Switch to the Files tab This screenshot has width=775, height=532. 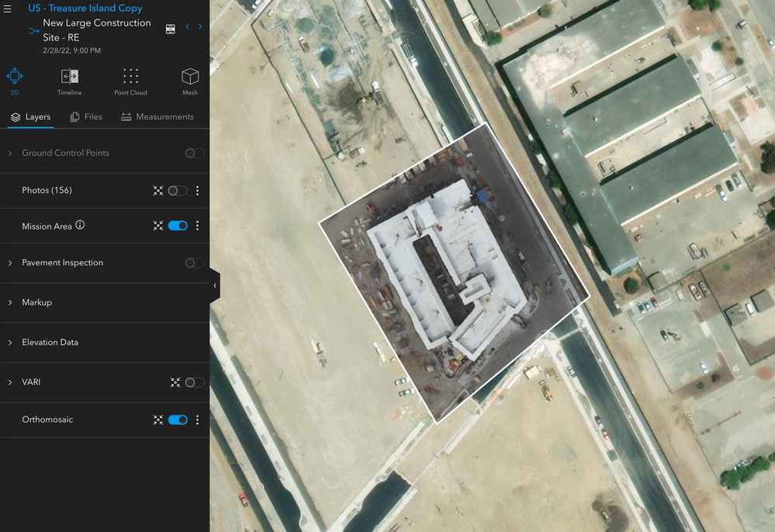[86, 117]
